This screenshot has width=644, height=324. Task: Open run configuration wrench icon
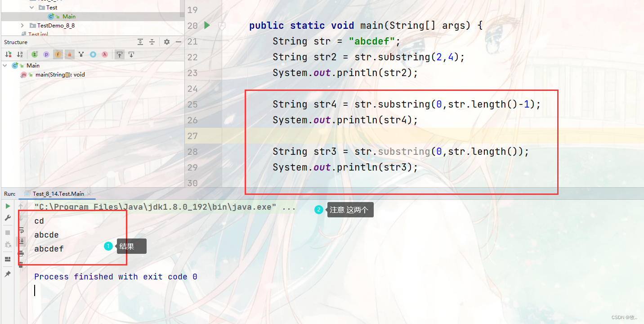pyautogui.click(x=8, y=218)
